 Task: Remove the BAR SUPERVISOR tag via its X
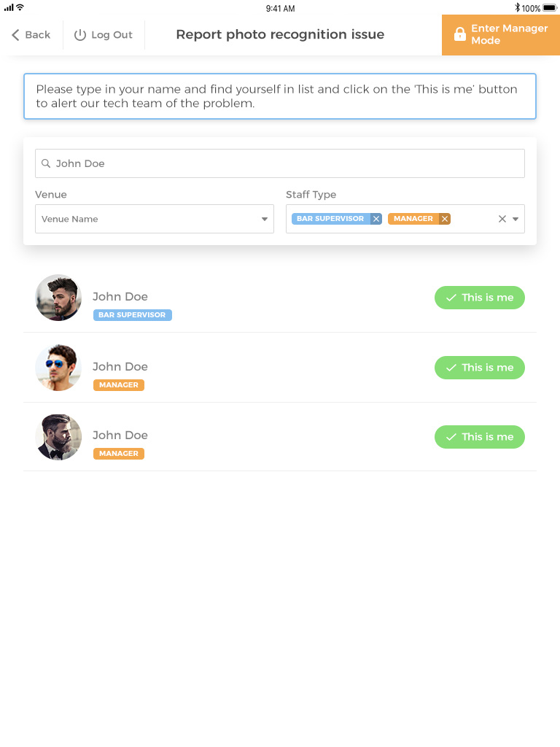point(376,218)
